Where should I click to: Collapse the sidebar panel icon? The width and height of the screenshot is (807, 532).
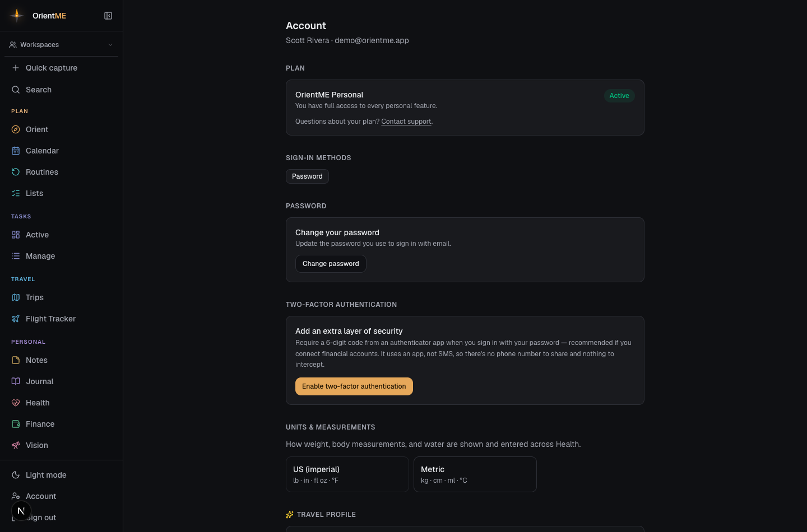point(108,16)
